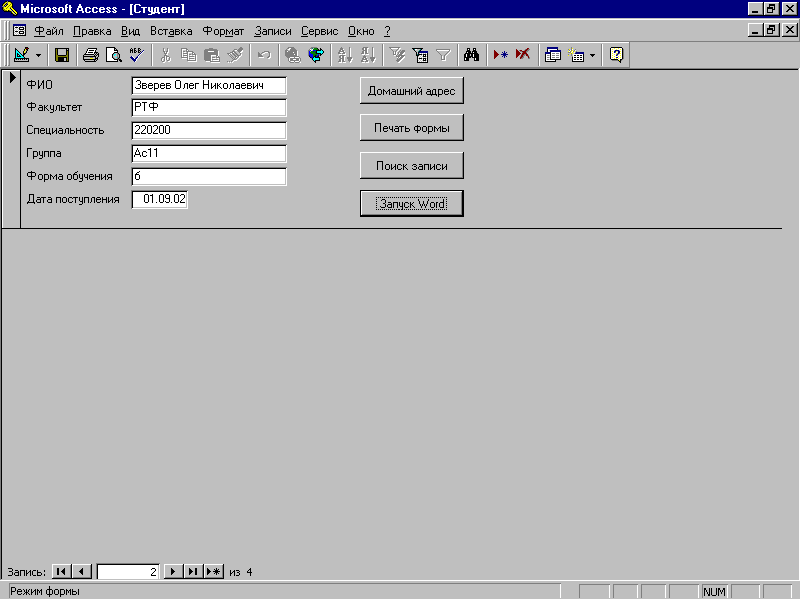Image resolution: width=800 pixels, height=600 pixels.
Task: Click the new record navigation button
Action: click(x=214, y=571)
